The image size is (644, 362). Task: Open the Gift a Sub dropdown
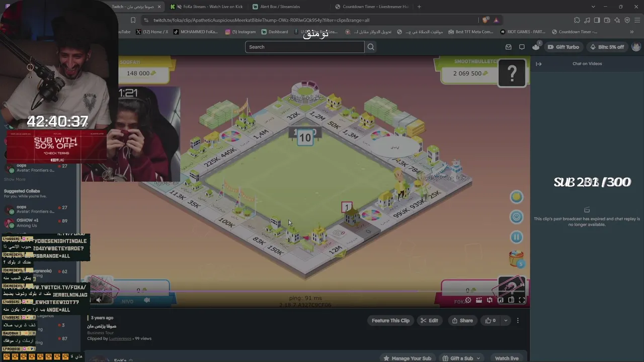tap(462, 358)
